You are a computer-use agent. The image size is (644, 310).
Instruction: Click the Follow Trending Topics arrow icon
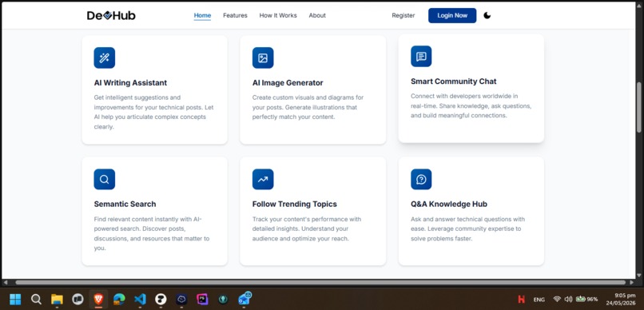[x=263, y=180]
